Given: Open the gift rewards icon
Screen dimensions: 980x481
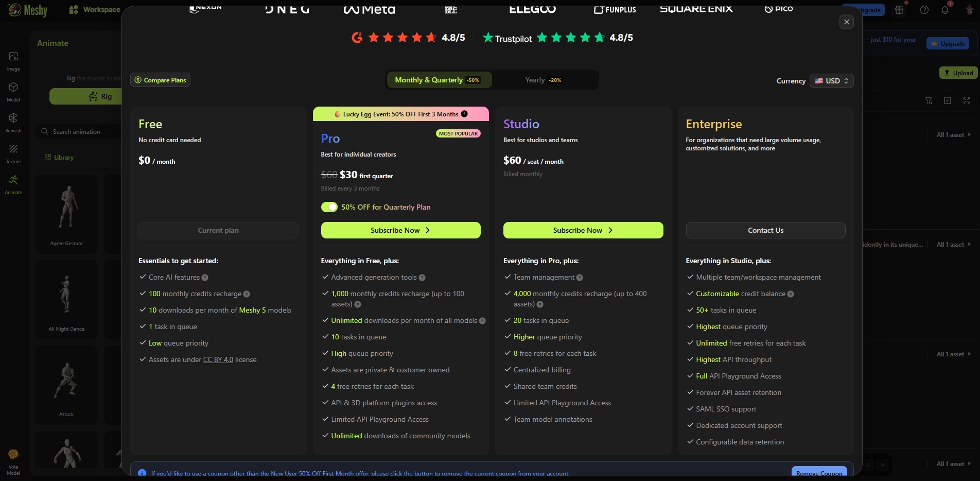Looking at the screenshot, I should pos(899,10).
